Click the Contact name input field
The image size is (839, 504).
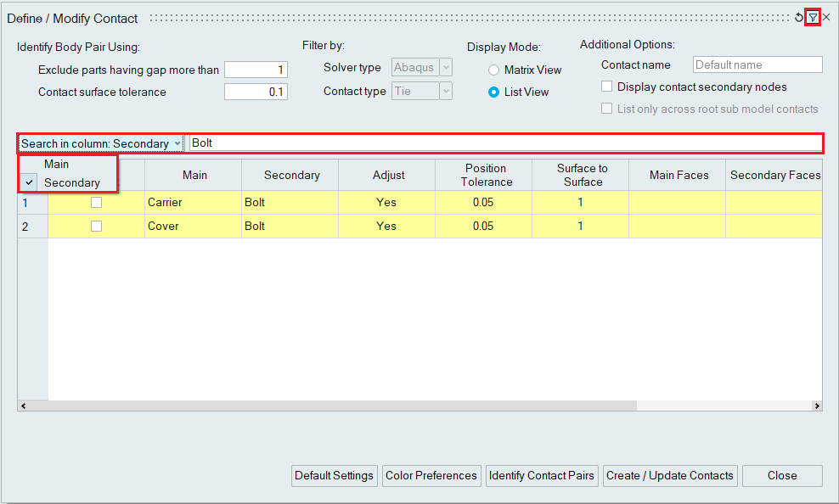point(757,65)
